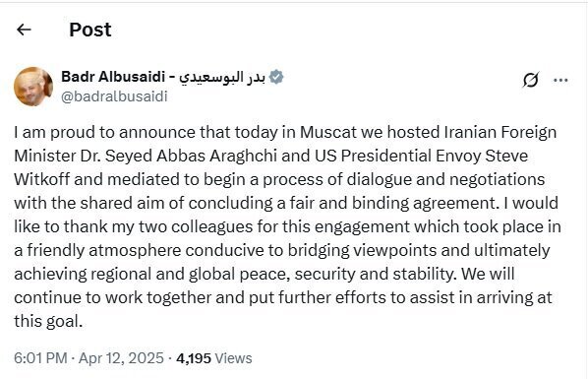The height and width of the screenshot is (379, 588).
Task: Open the three-dot more options menu
Action: coord(560,80)
